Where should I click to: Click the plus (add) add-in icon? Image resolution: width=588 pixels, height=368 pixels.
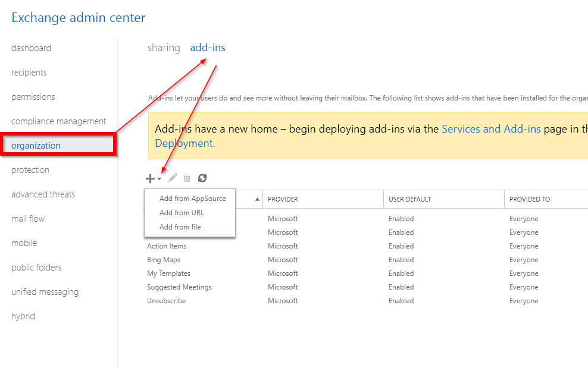pyautogui.click(x=150, y=178)
